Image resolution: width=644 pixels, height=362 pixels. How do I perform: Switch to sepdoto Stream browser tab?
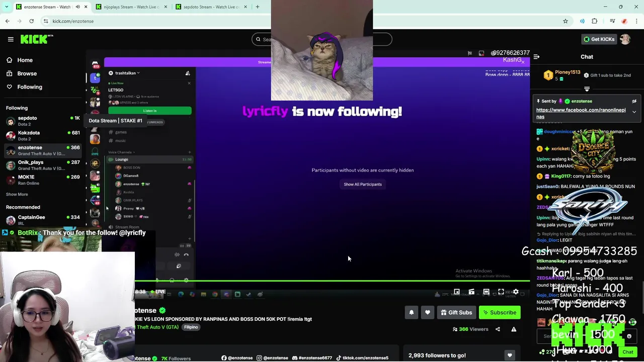point(212,7)
